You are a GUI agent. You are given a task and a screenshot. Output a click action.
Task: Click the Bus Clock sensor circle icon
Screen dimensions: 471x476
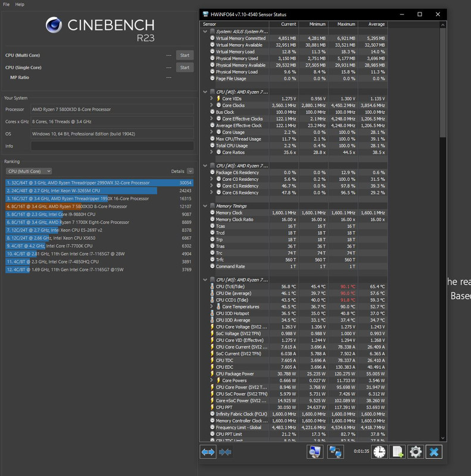point(213,112)
